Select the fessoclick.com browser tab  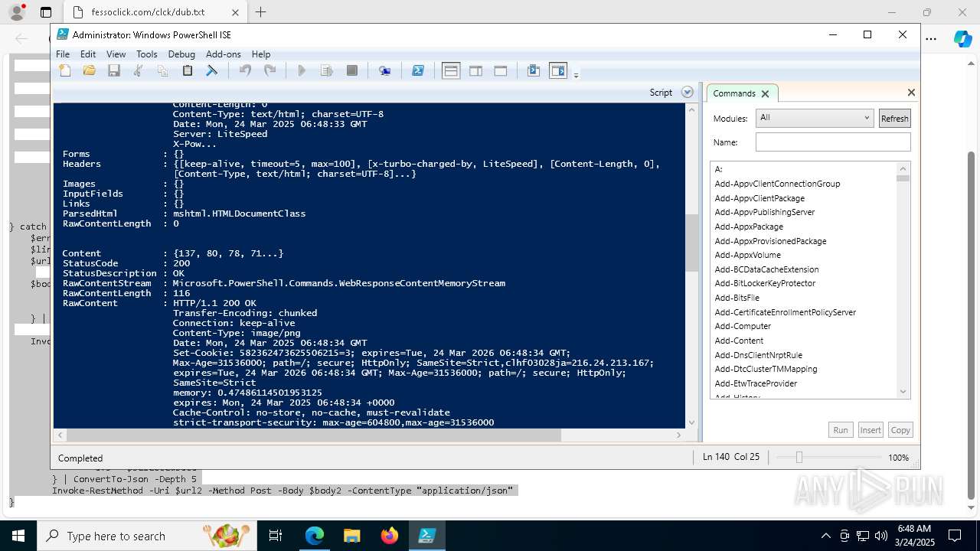[x=155, y=12]
